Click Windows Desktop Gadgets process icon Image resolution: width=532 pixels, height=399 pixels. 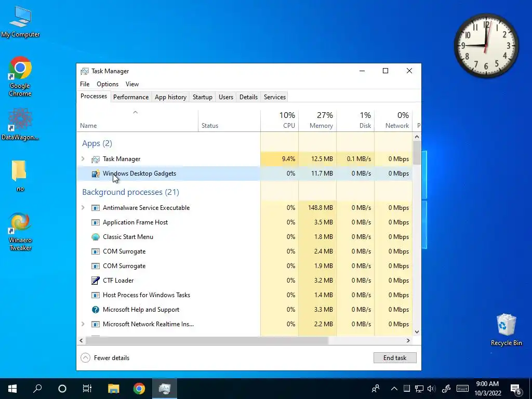(96, 174)
